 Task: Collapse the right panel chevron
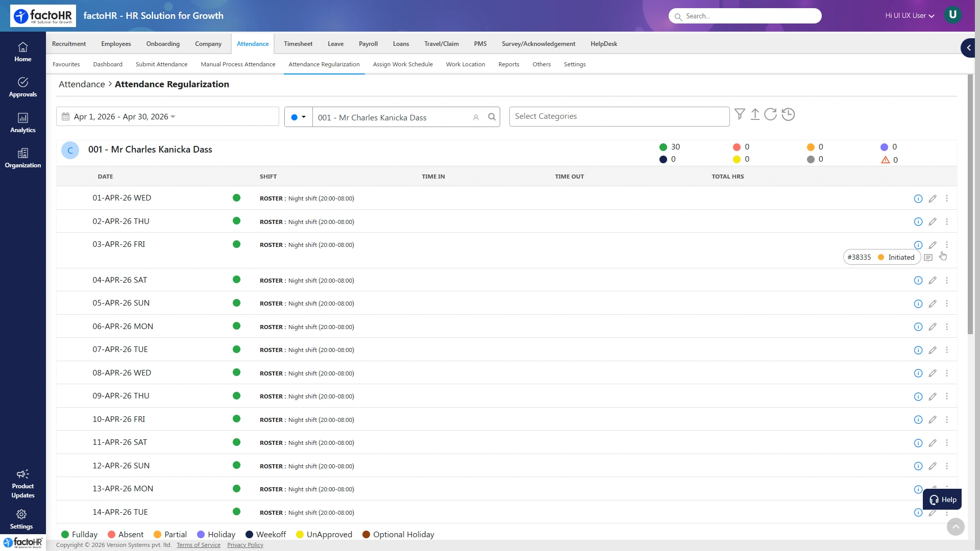(968, 47)
